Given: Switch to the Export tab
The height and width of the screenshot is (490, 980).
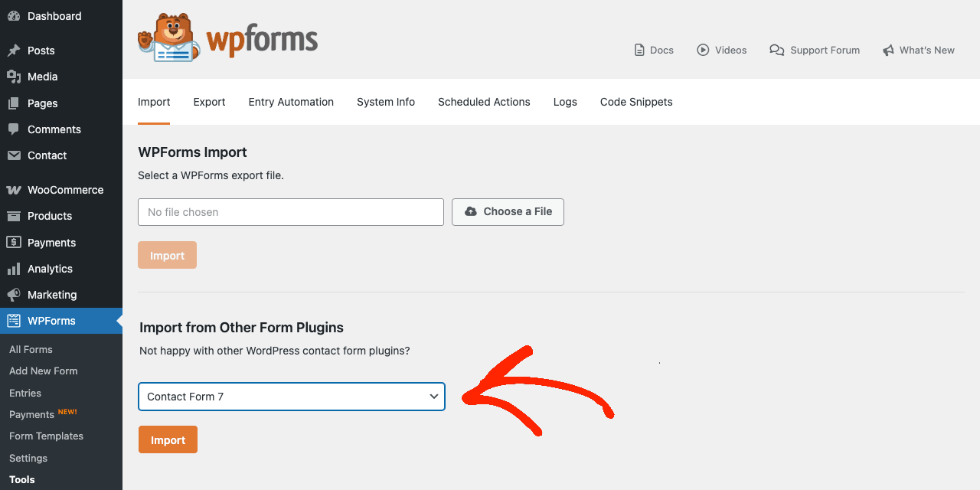Looking at the screenshot, I should coord(209,102).
